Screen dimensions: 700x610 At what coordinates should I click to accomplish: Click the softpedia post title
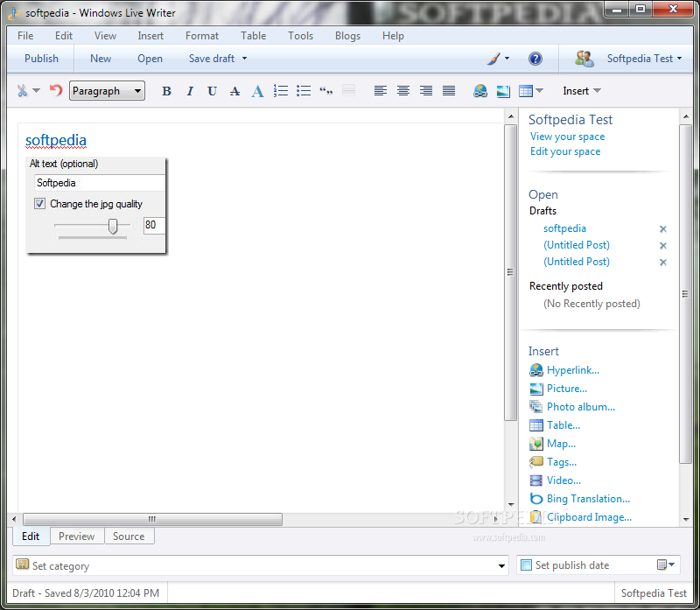(56, 140)
